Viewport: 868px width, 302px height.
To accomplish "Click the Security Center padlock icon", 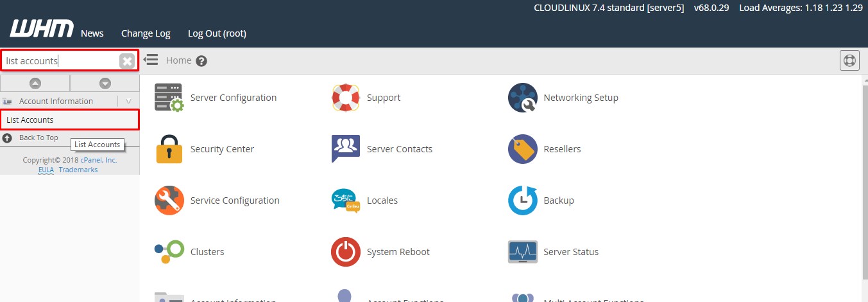I will click(169, 149).
